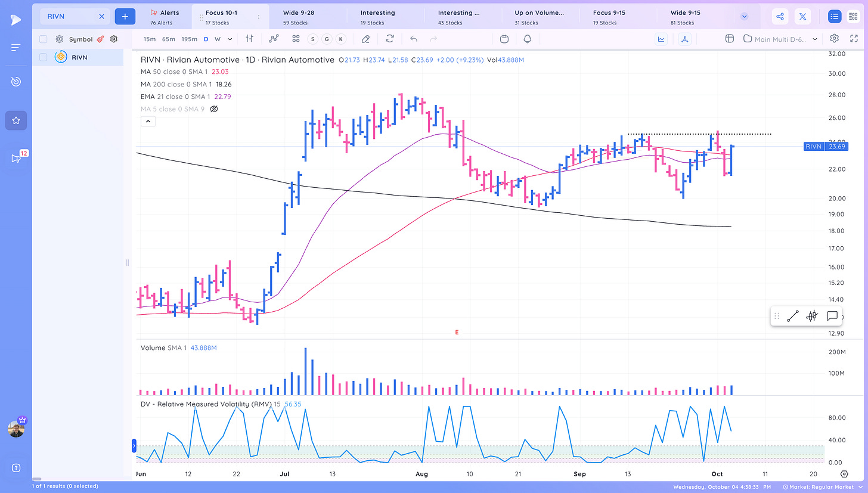Toggle the G circle button
The image size is (868, 493).
[x=327, y=39]
